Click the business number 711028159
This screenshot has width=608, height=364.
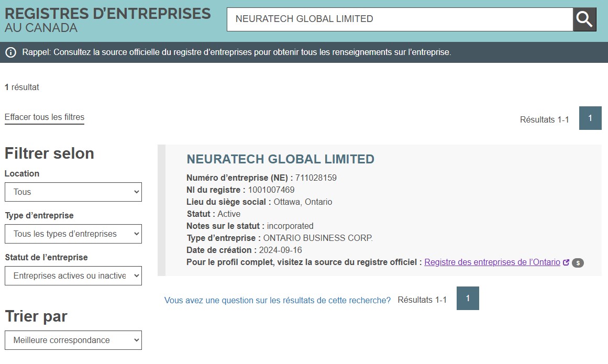pos(316,178)
